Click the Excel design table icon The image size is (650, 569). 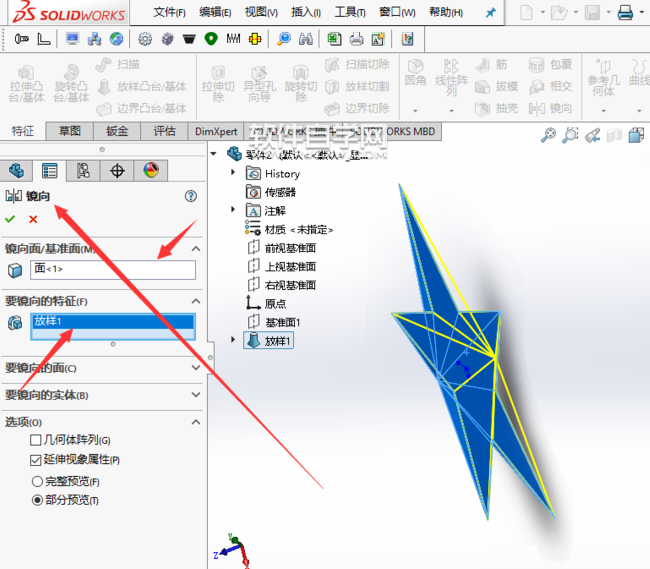[334, 39]
